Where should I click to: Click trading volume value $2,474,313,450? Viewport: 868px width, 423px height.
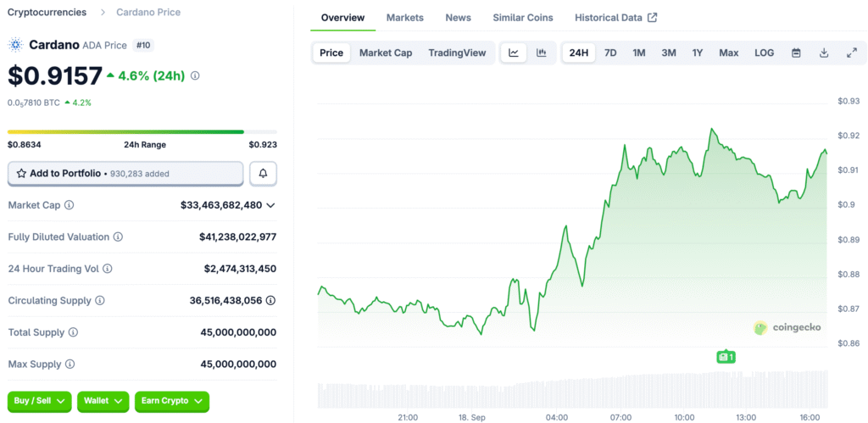click(240, 269)
